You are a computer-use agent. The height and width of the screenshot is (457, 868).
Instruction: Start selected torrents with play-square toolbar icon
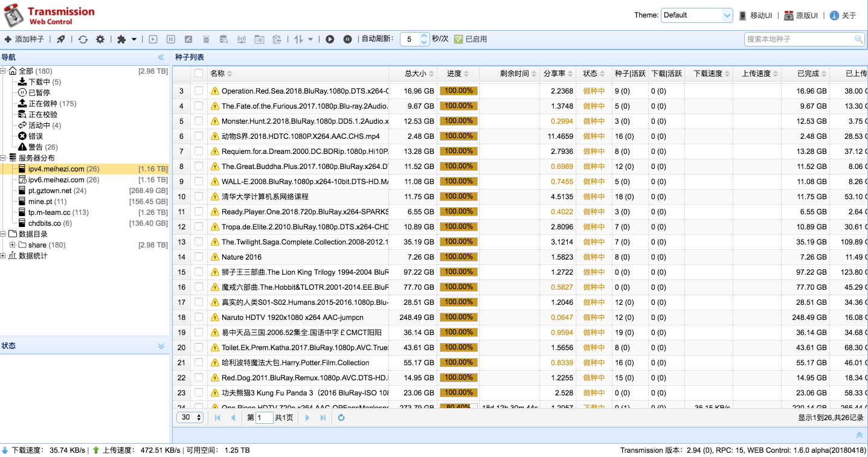(x=153, y=39)
